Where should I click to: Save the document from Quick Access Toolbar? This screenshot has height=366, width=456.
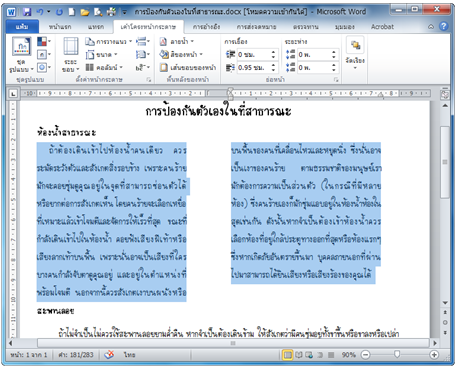point(27,12)
